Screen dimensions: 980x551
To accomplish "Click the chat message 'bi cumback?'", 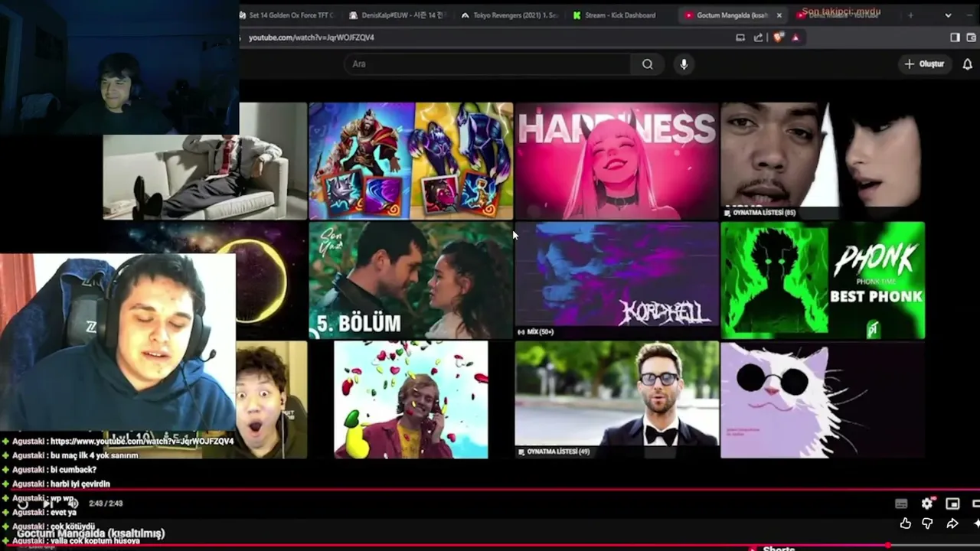I will [73, 470].
